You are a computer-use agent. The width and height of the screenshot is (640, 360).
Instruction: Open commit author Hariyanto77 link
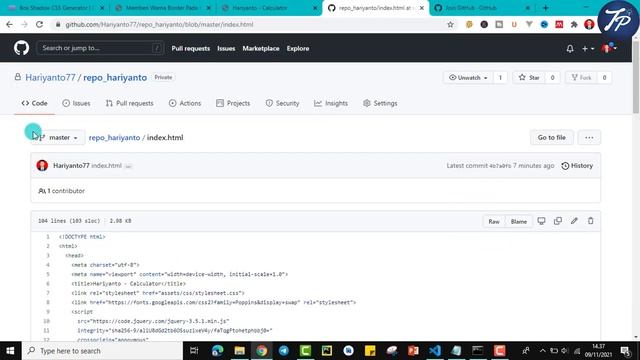(71, 166)
